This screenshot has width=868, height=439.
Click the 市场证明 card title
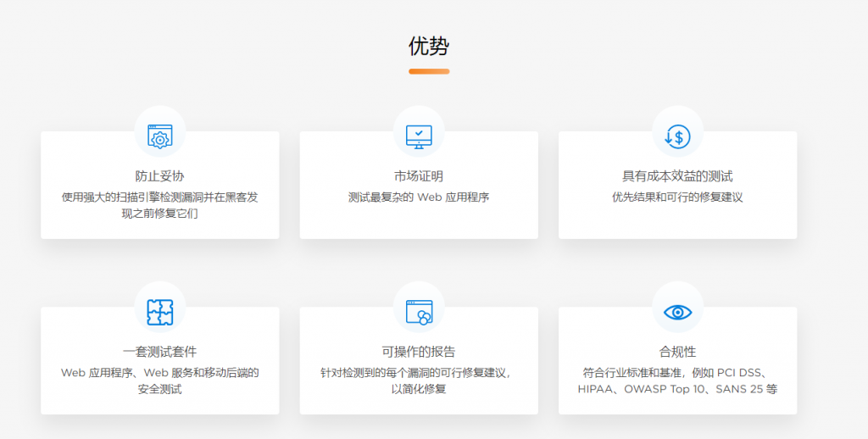tap(419, 176)
